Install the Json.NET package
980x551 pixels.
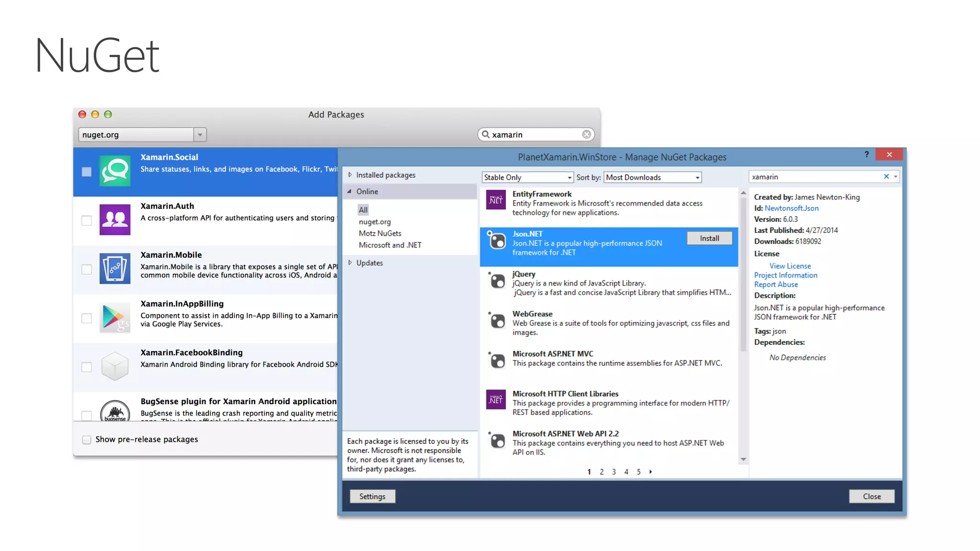click(x=709, y=238)
